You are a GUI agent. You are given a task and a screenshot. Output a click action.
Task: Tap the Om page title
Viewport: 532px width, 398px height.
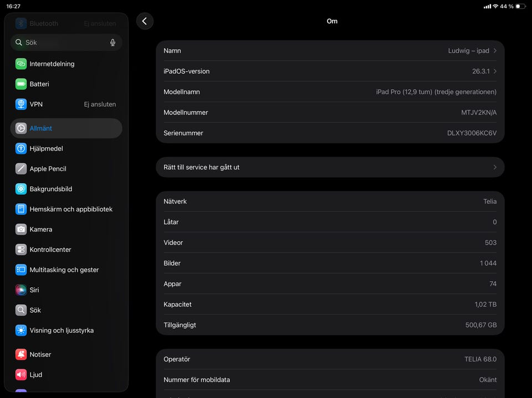(332, 21)
